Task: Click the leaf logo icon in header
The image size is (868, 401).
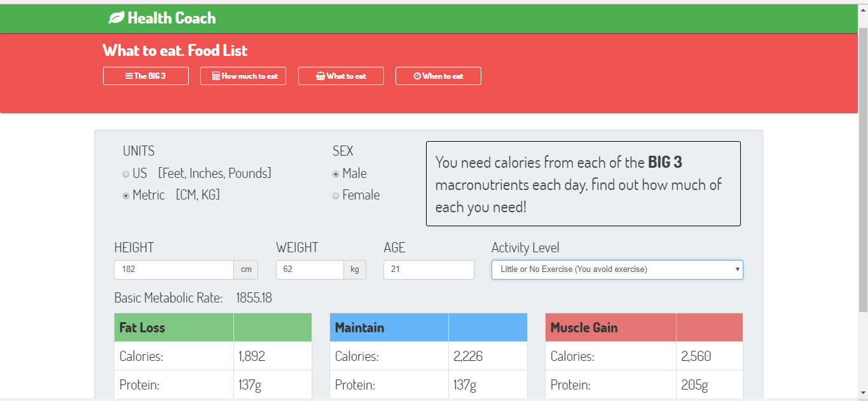Action: point(116,18)
